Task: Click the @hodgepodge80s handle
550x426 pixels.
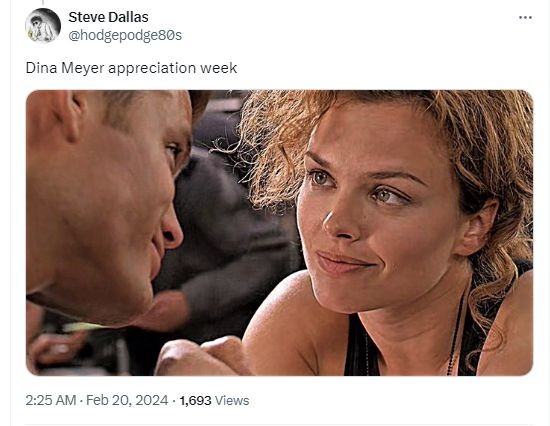Action: point(125,35)
